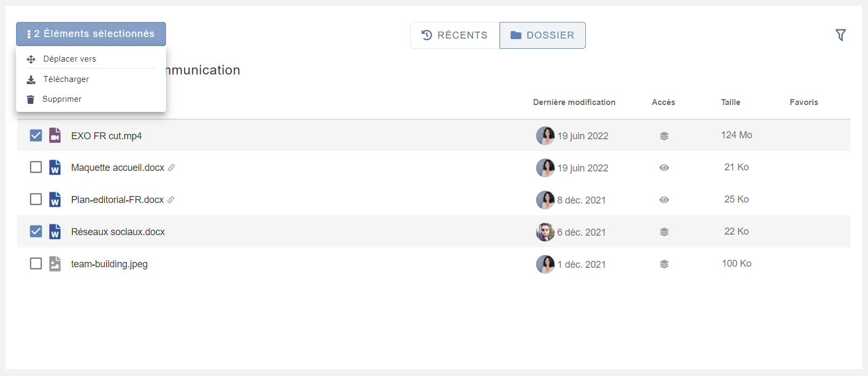Open the Réseaux sociaux.docx file name
This screenshot has width=868, height=376.
pos(118,232)
